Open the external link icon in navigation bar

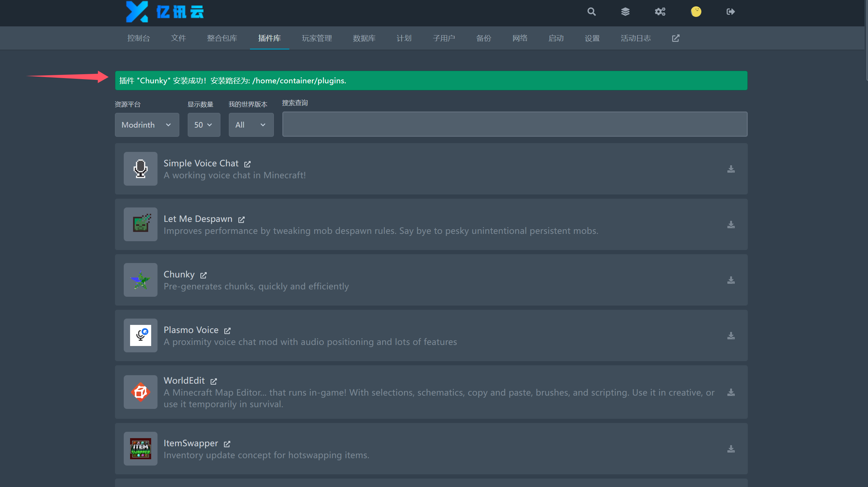point(675,38)
